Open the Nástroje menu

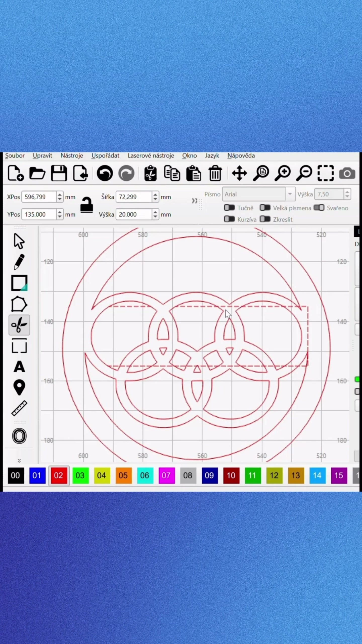(x=72, y=155)
